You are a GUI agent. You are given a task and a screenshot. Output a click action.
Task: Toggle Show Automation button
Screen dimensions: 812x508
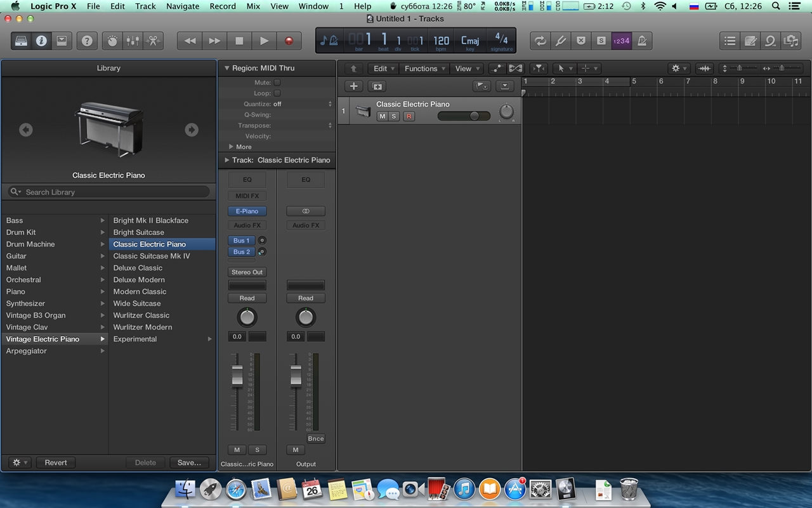(498, 69)
